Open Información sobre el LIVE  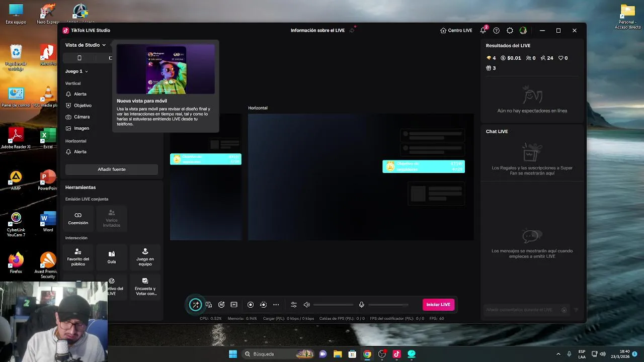317,31
